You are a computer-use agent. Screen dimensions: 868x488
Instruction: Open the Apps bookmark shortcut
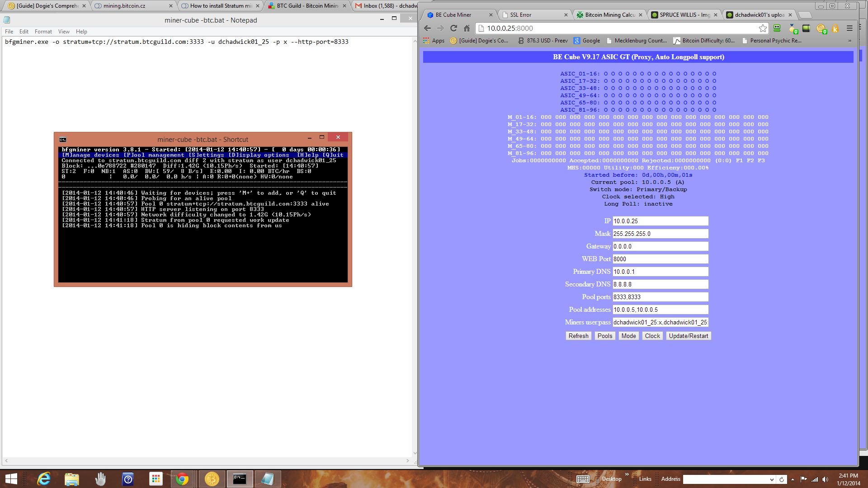434,41
